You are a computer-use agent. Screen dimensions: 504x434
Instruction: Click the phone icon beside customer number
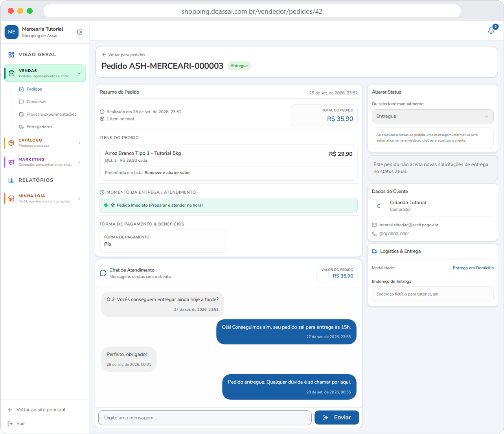point(374,234)
